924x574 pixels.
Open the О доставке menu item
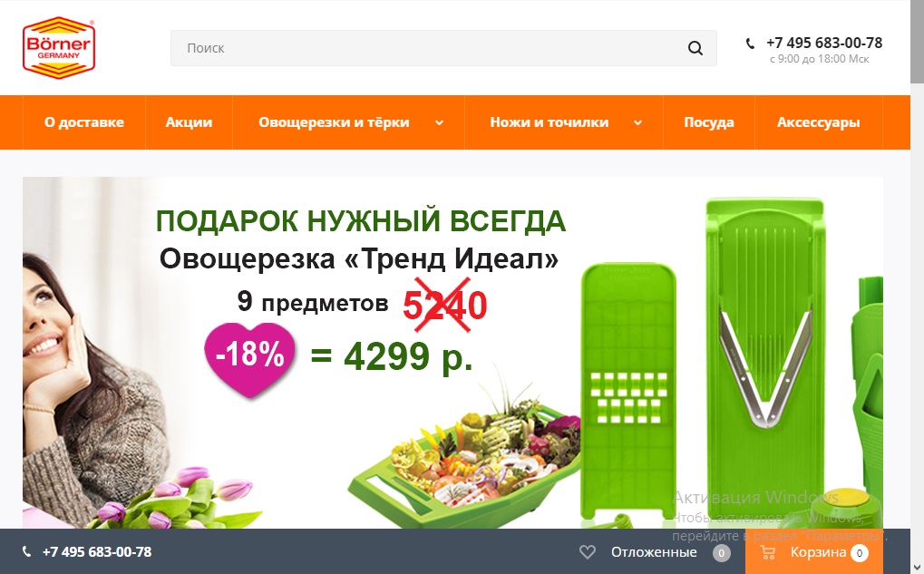point(84,122)
